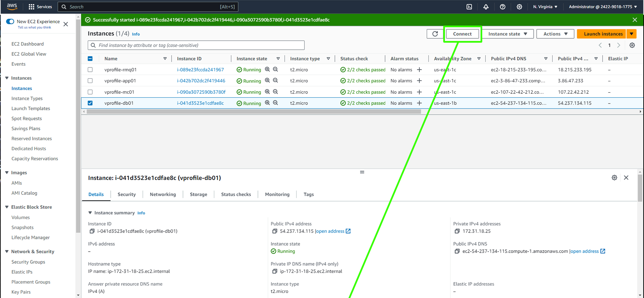Open the Services grid menu
This screenshot has height=298, width=644.
(x=40, y=7)
